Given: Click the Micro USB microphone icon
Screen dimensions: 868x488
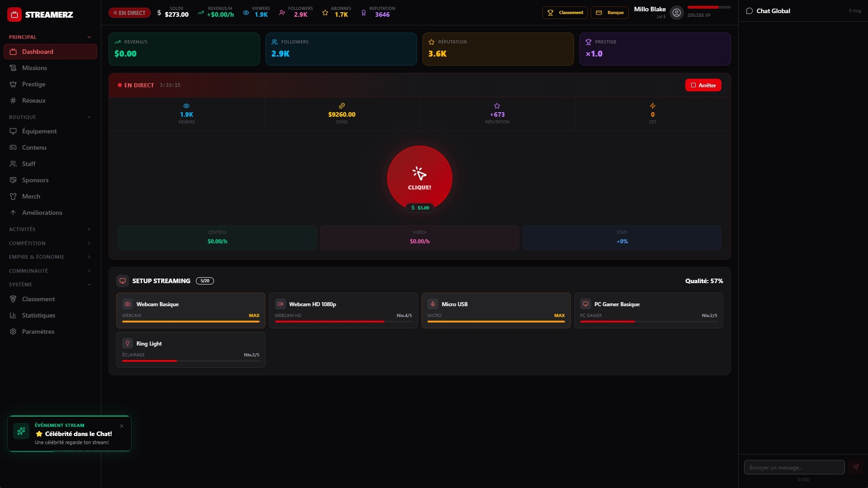Looking at the screenshot, I should (x=433, y=304).
